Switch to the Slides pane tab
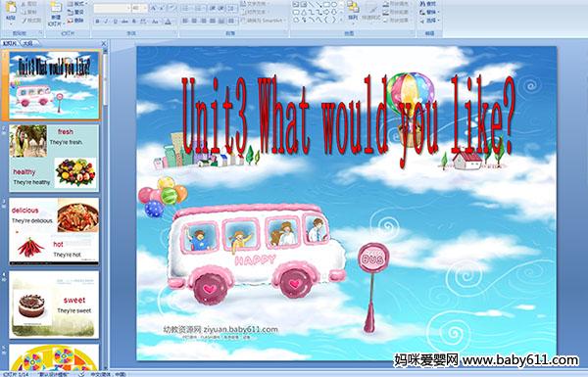The width and height of the screenshot is (588, 377). [10, 43]
